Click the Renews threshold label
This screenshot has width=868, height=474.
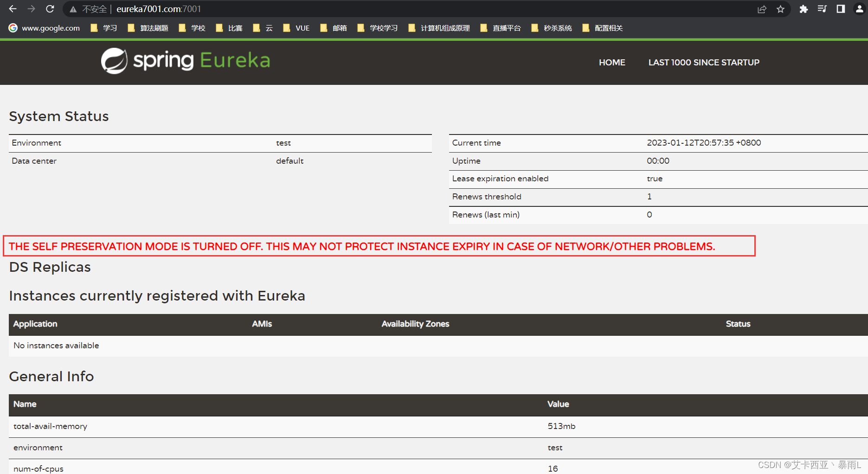pyautogui.click(x=487, y=197)
